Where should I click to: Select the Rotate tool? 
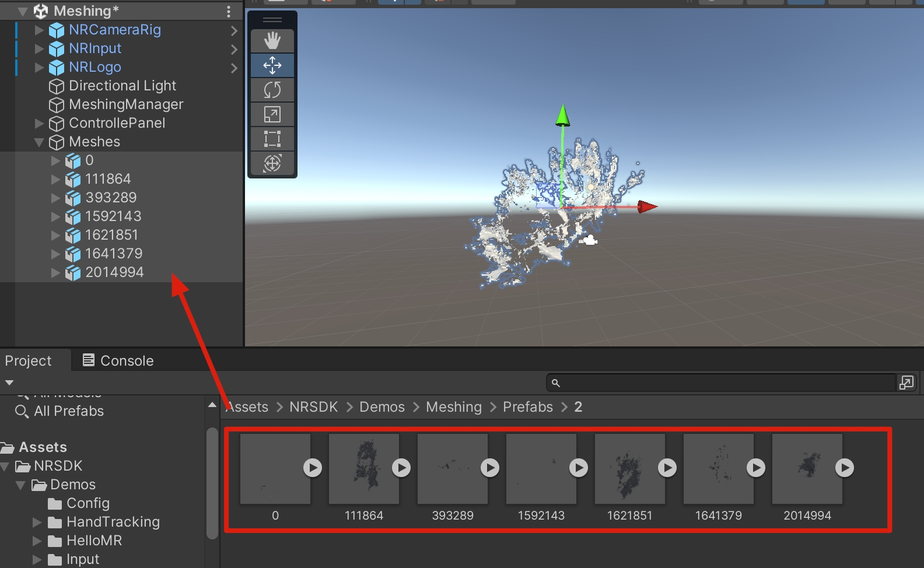(272, 90)
